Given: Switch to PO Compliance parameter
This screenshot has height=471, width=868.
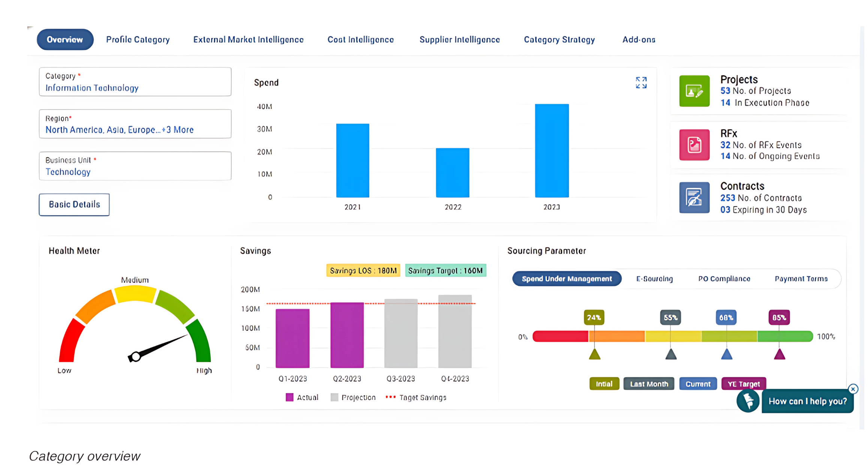Looking at the screenshot, I should pos(724,279).
